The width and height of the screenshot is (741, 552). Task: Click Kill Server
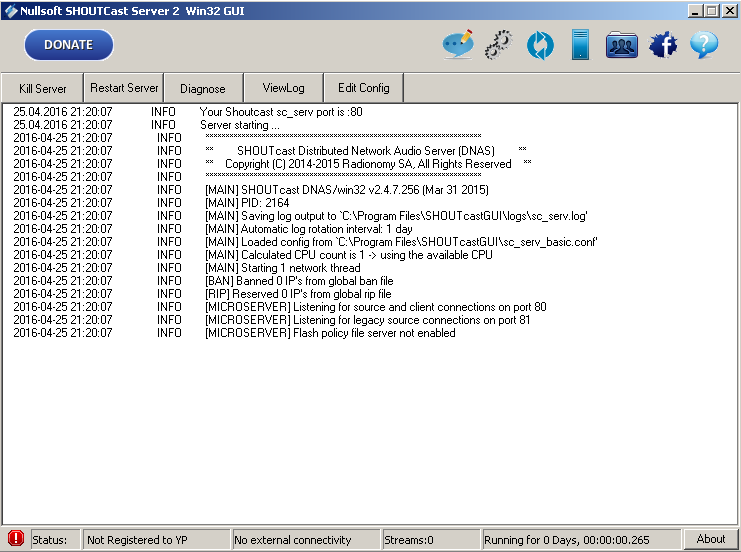[43, 88]
